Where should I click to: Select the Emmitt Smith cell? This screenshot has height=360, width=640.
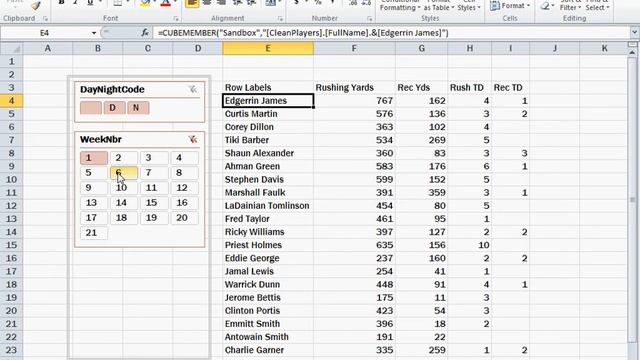[268, 324]
